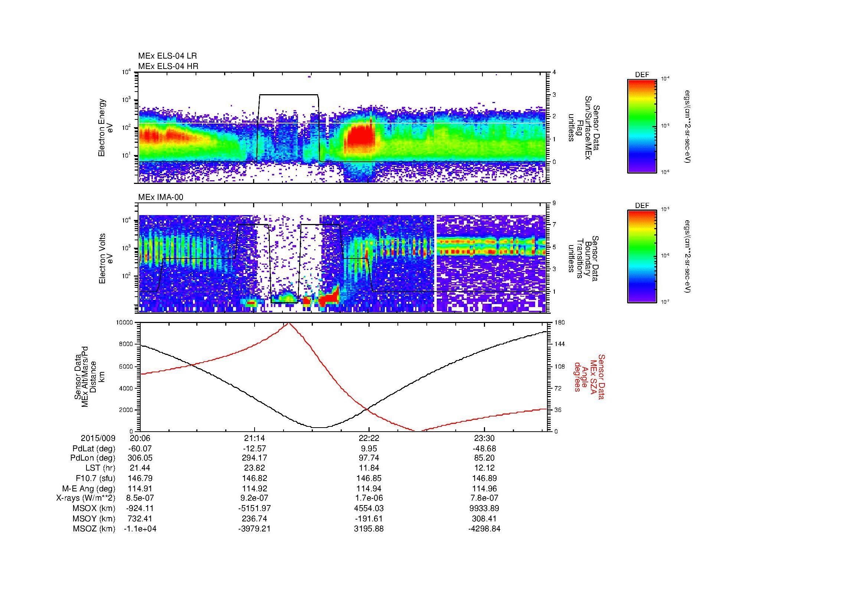Click the '180' SZA axis tick
868x613 pixels.
coord(560,323)
